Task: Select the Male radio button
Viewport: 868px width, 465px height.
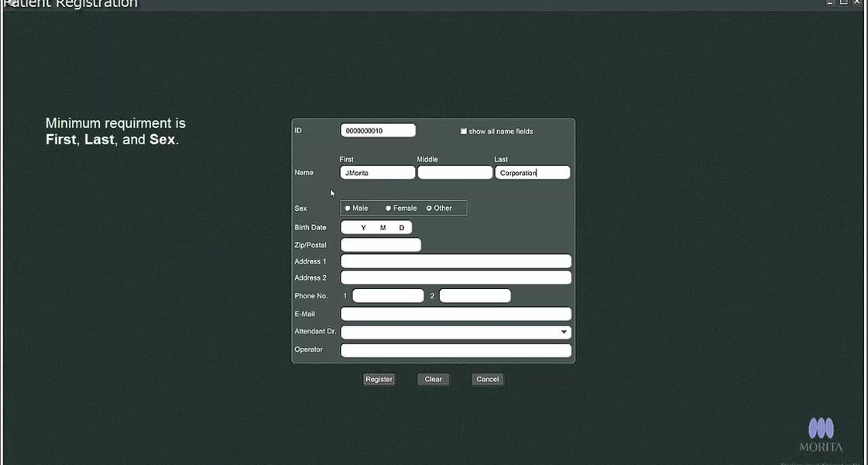Action: coord(348,208)
